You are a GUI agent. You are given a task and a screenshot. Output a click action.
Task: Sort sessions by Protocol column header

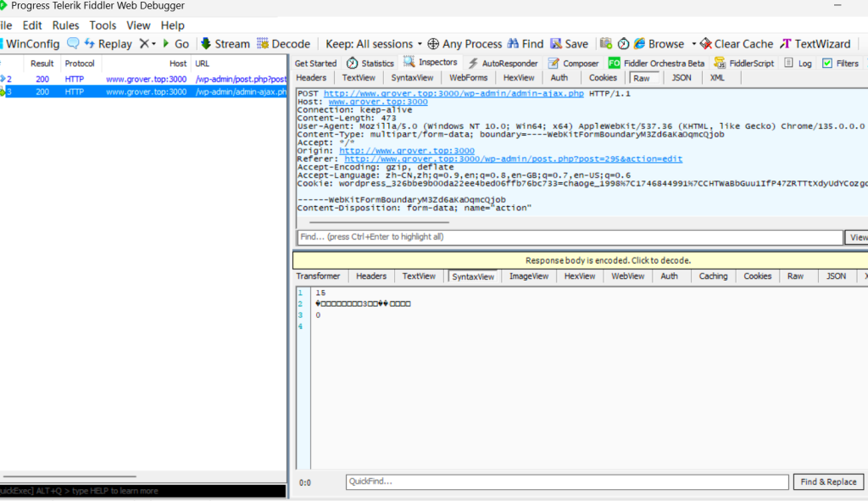[80, 64]
